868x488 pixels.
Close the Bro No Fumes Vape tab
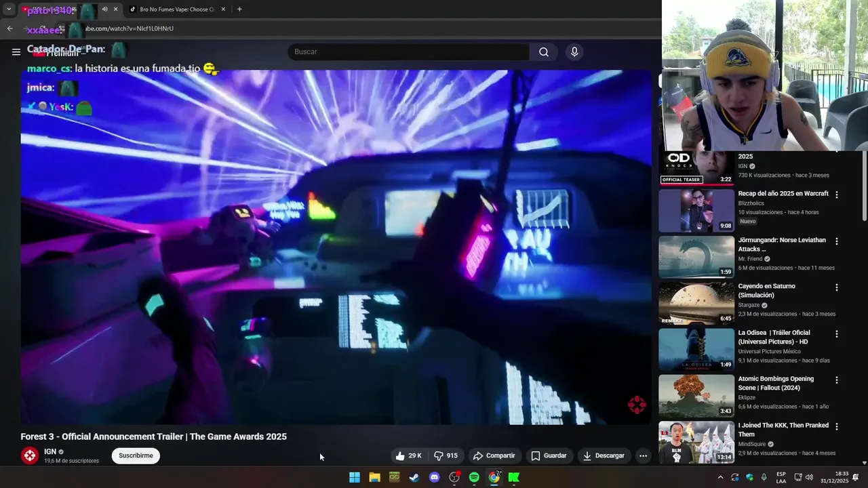(223, 9)
